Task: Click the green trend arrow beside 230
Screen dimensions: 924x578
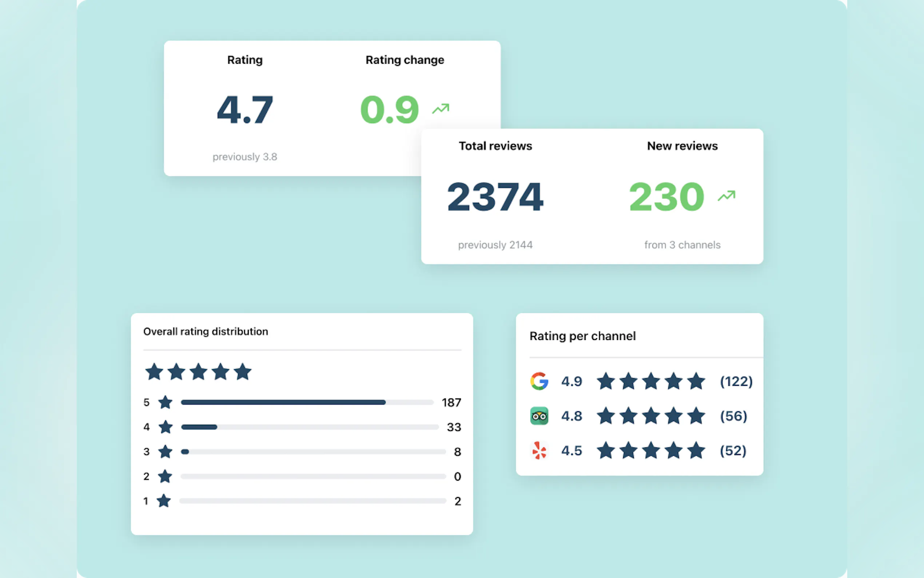Action: tap(726, 196)
